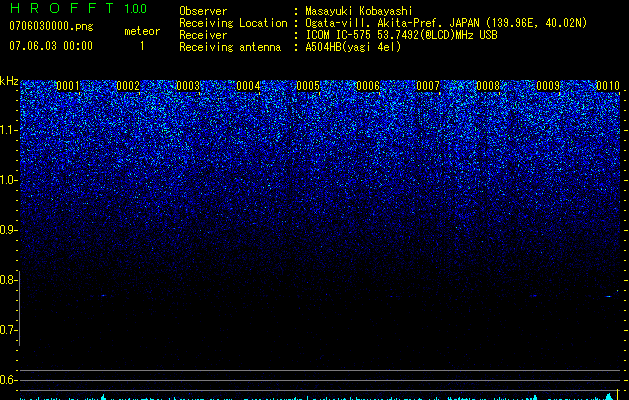The height and width of the screenshot is (400, 629).
Task: Click the Receiving antenna label
Action: (x=230, y=47)
